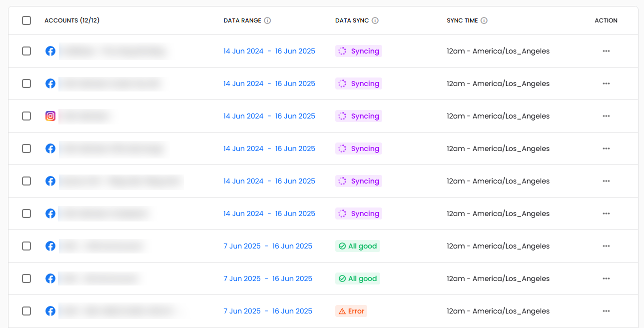The width and height of the screenshot is (644, 328).
Task: Click the Facebook icon in the first row
Action: [50, 51]
